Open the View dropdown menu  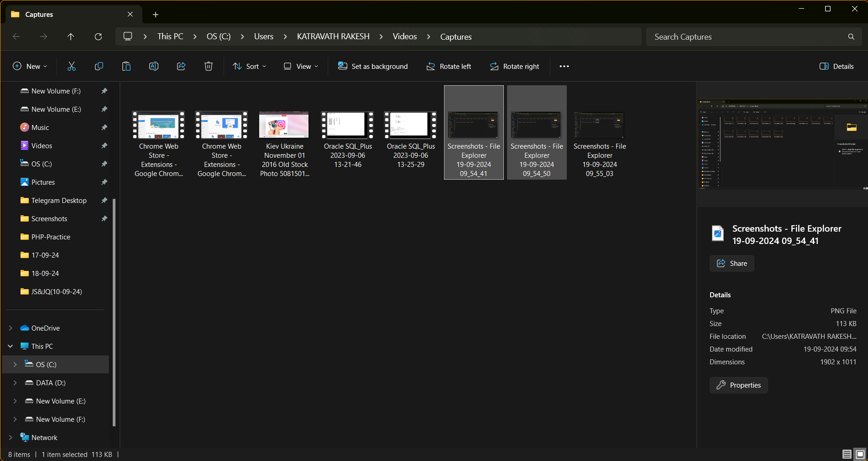301,66
